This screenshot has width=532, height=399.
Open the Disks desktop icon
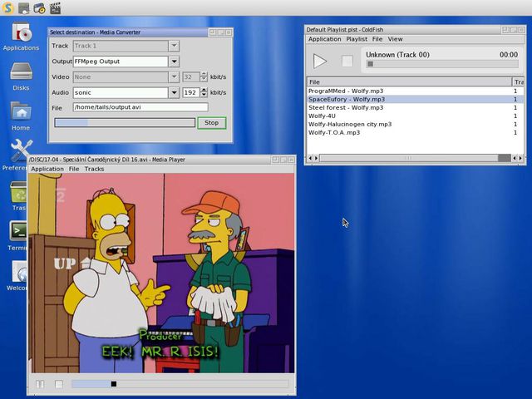pyautogui.click(x=21, y=76)
